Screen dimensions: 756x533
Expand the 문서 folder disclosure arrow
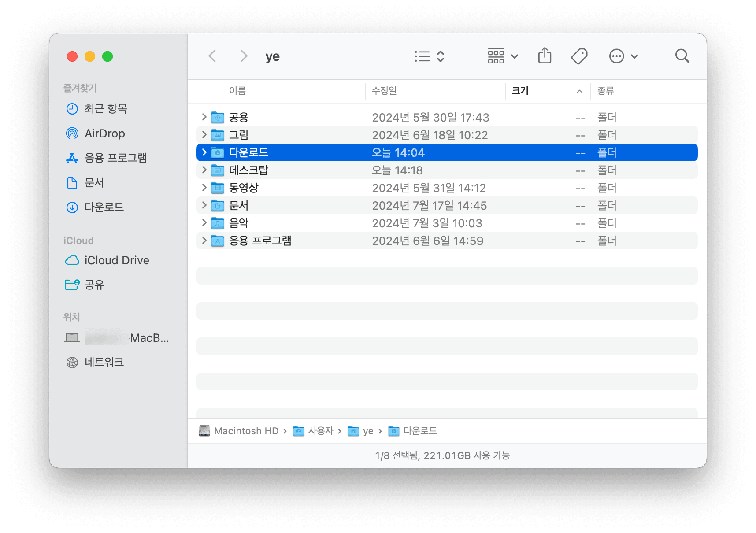(x=204, y=205)
